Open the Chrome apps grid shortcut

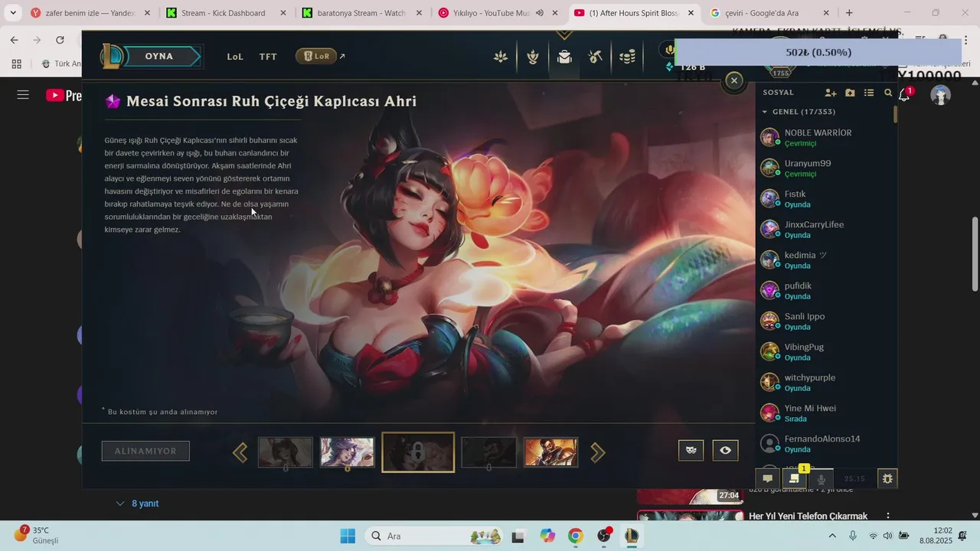[16, 64]
